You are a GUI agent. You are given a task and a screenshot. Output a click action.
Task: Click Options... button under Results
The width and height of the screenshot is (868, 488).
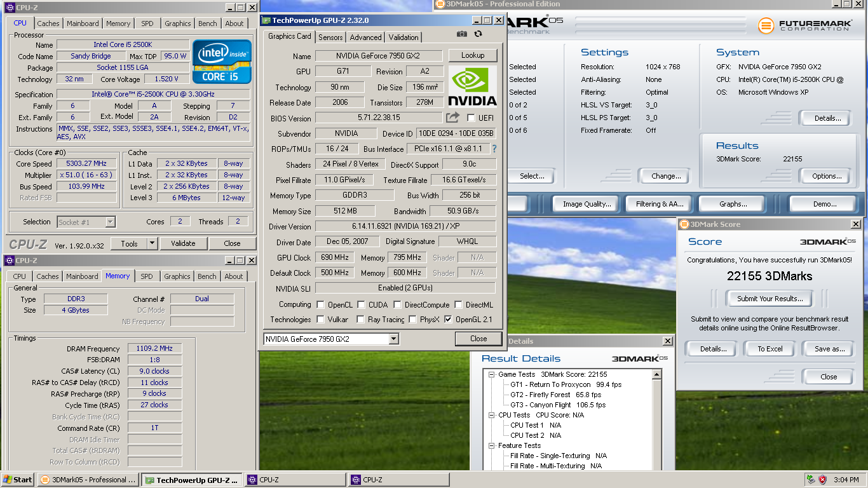[827, 176]
